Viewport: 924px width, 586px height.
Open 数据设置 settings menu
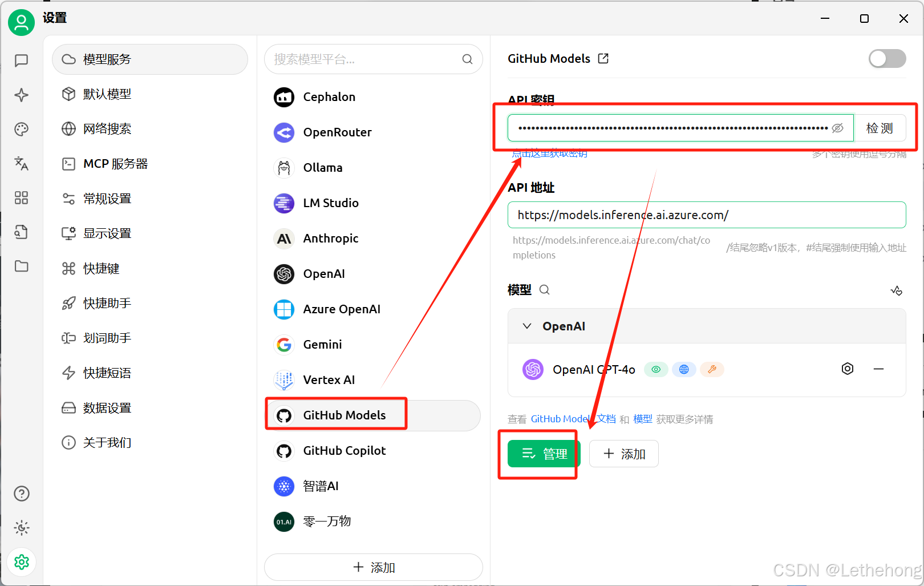[150, 407]
